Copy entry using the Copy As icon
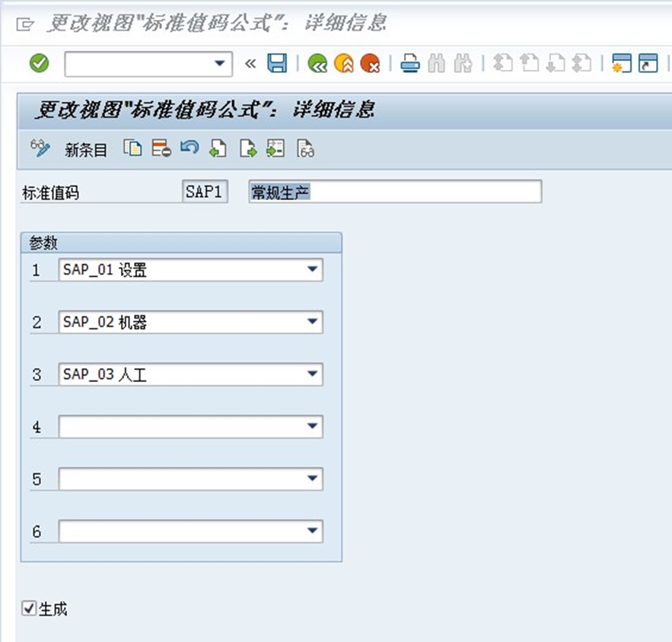 coord(132,148)
